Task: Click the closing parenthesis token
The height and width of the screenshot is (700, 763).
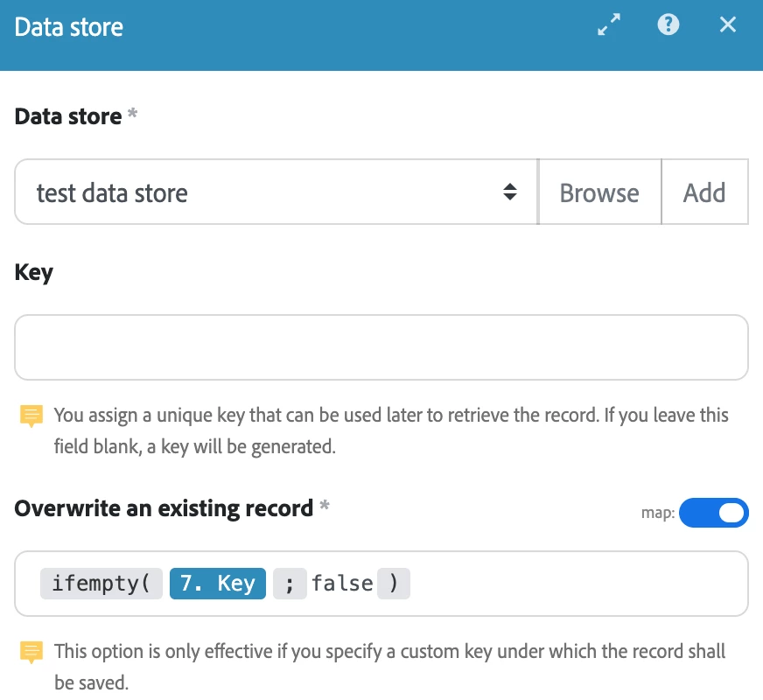Action: (x=394, y=584)
